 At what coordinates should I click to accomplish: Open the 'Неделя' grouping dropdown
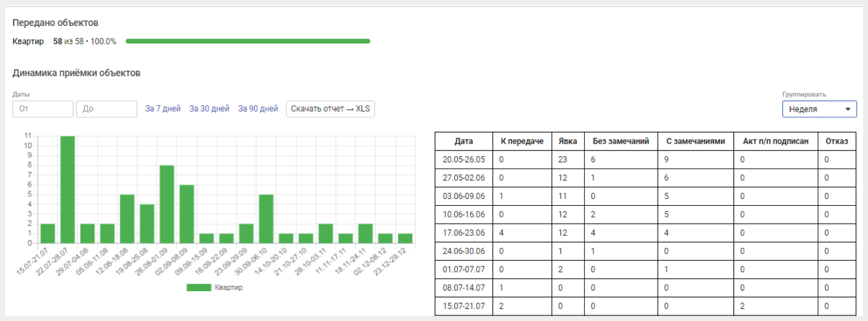pyautogui.click(x=820, y=109)
